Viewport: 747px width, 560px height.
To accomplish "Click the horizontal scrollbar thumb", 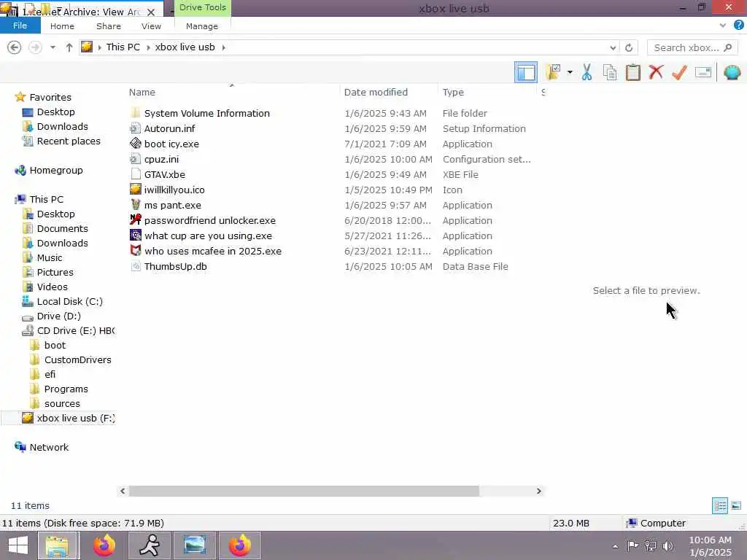I will click(304, 491).
